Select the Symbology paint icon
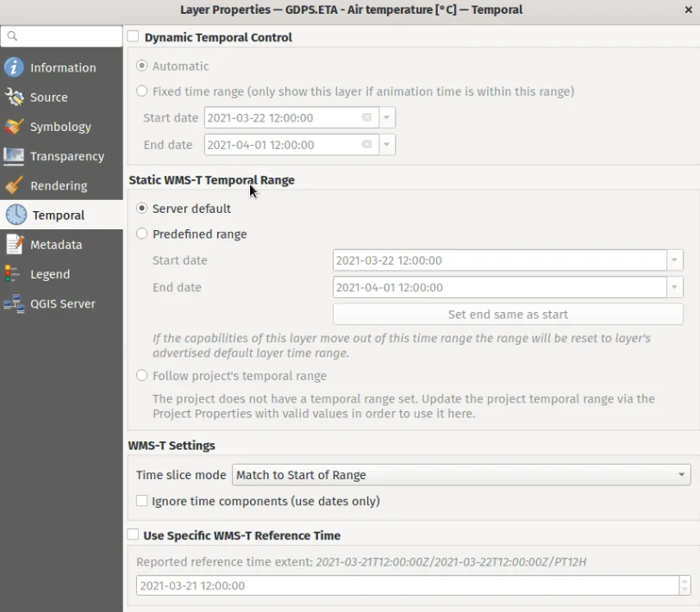The image size is (700, 612). click(x=14, y=127)
